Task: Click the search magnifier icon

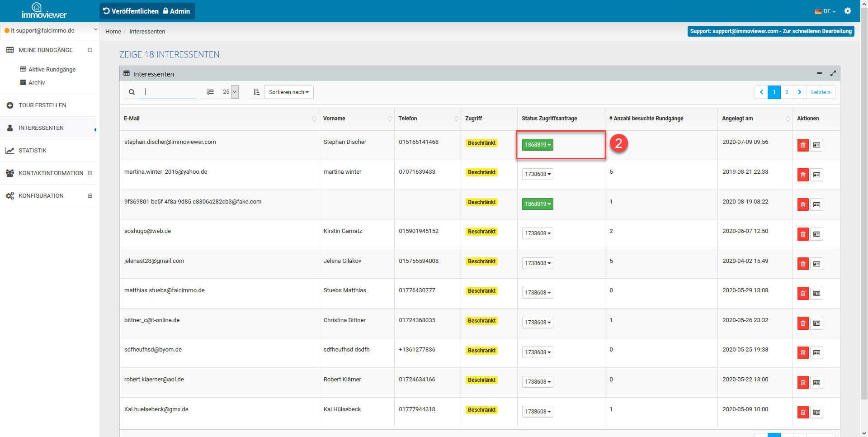Action: pyautogui.click(x=132, y=92)
